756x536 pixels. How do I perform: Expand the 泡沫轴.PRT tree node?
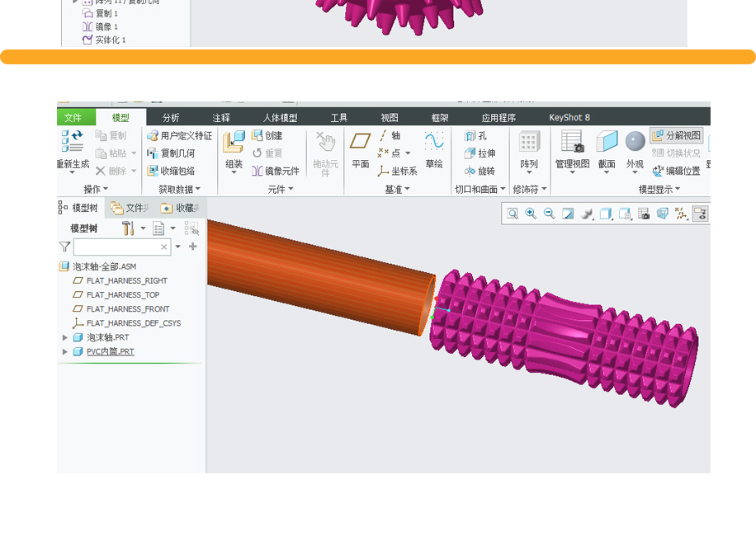(x=65, y=337)
